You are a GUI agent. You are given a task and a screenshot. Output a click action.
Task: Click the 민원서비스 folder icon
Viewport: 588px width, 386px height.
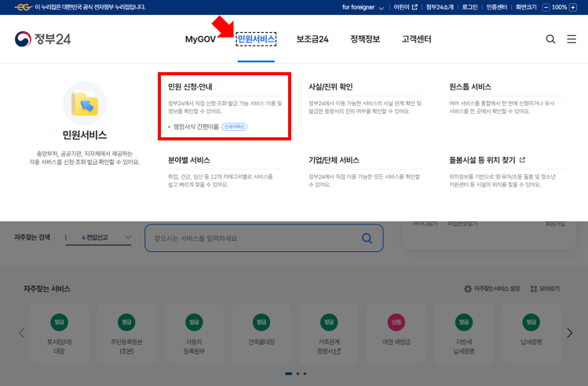point(85,103)
